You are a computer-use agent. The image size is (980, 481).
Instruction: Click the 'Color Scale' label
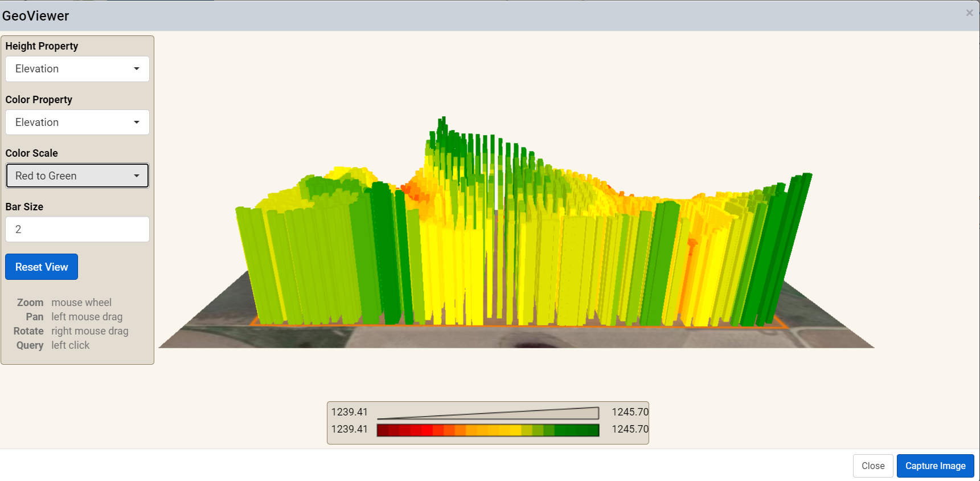31,153
